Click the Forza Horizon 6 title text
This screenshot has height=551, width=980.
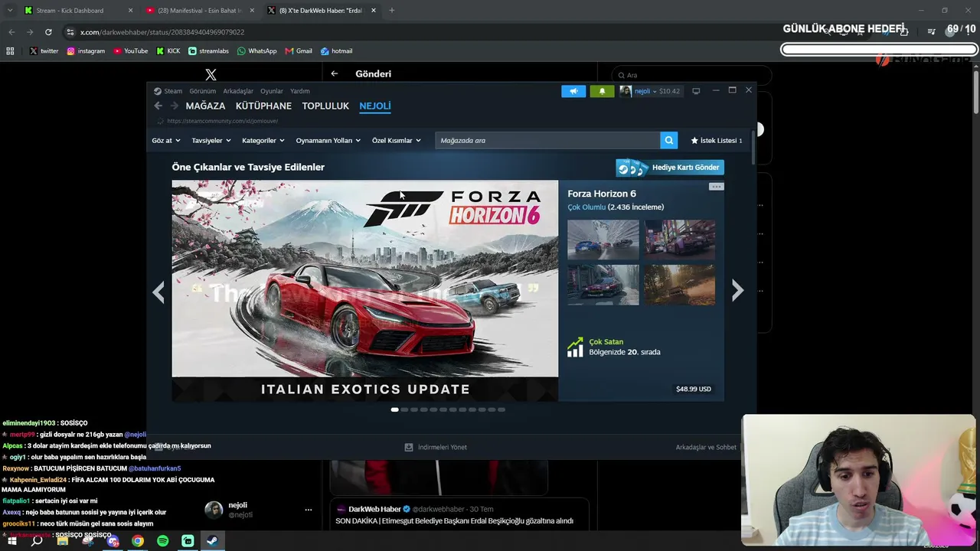pos(602,194)
